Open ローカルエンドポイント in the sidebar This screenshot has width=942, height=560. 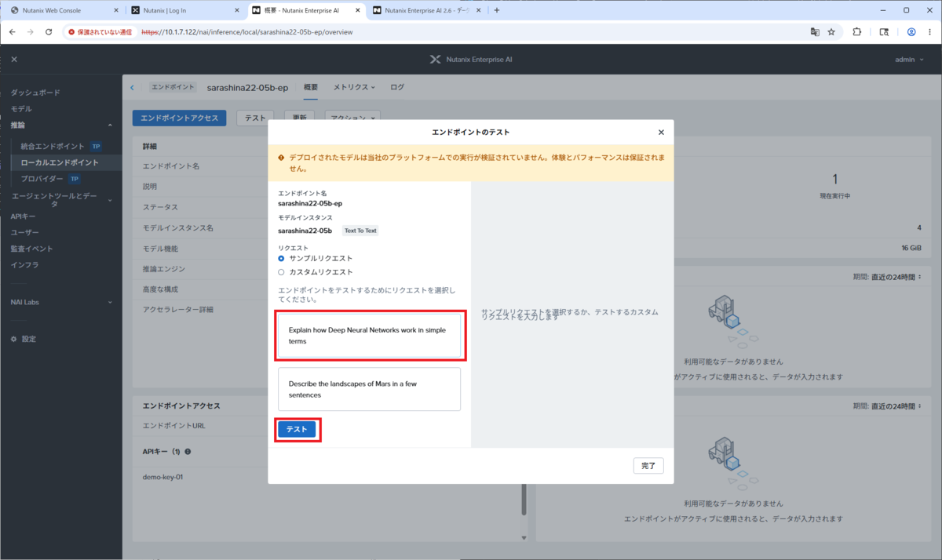tap(60, 162)
